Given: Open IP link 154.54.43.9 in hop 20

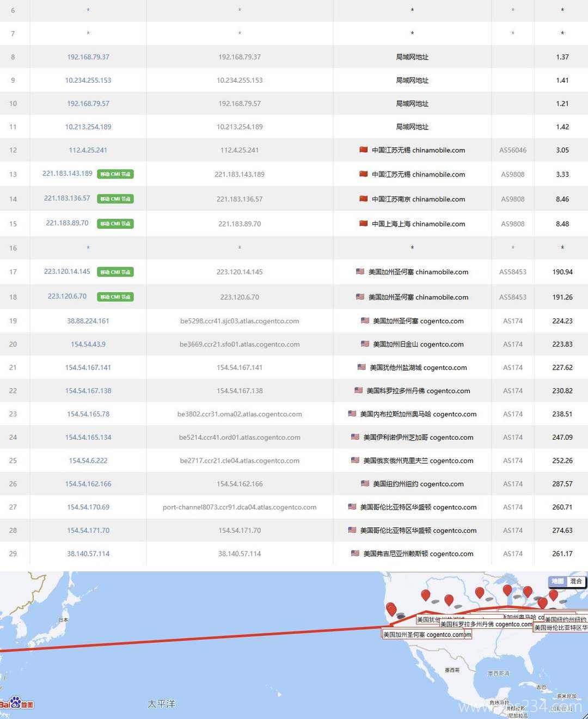Looking at the screenshot, I should [x=88, y=344].
